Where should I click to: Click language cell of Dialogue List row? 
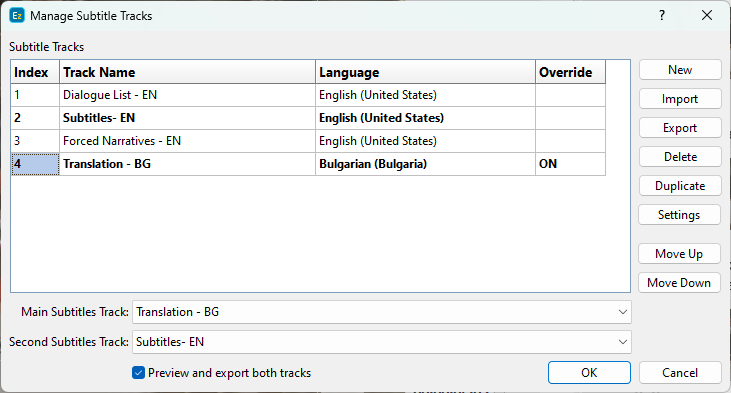pos(425,95)
